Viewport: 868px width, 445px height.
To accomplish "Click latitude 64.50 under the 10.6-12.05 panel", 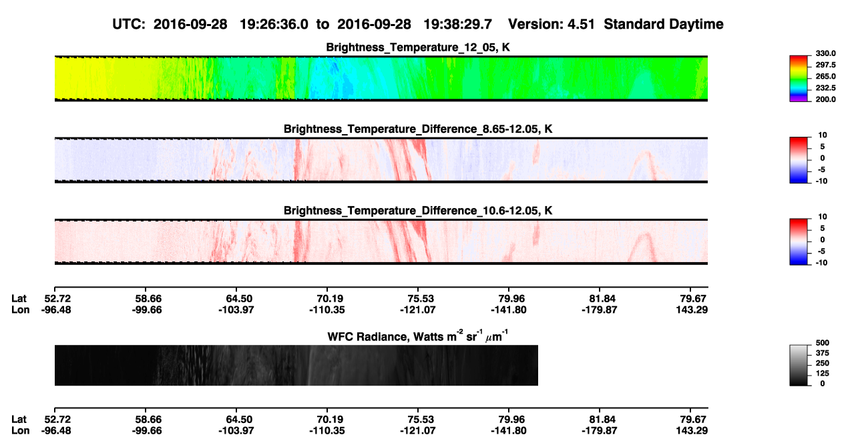I will coord(240,298).
